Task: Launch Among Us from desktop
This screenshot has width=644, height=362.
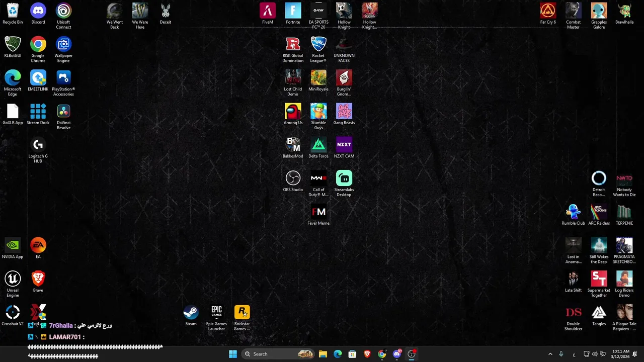Action: tap(293, 114)
